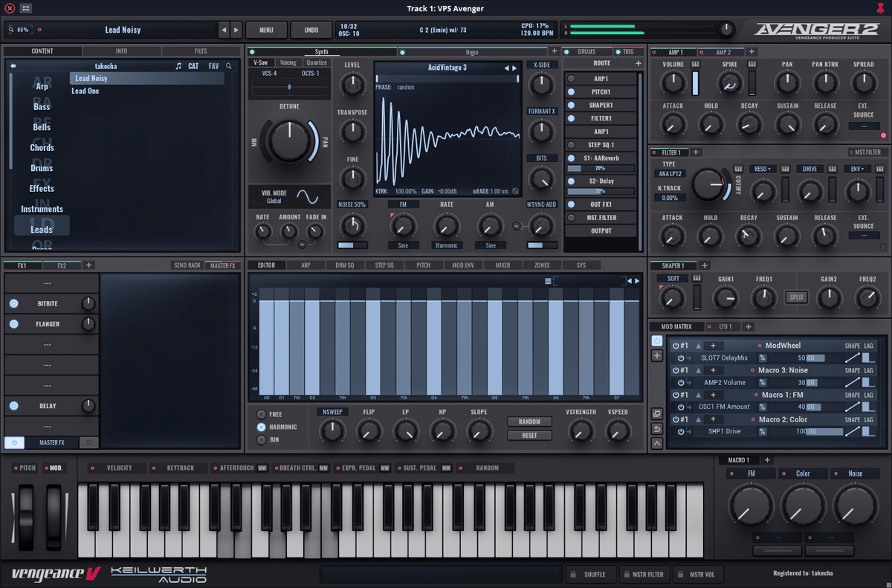Add a new FX rack with the plus

coord(88,265)
